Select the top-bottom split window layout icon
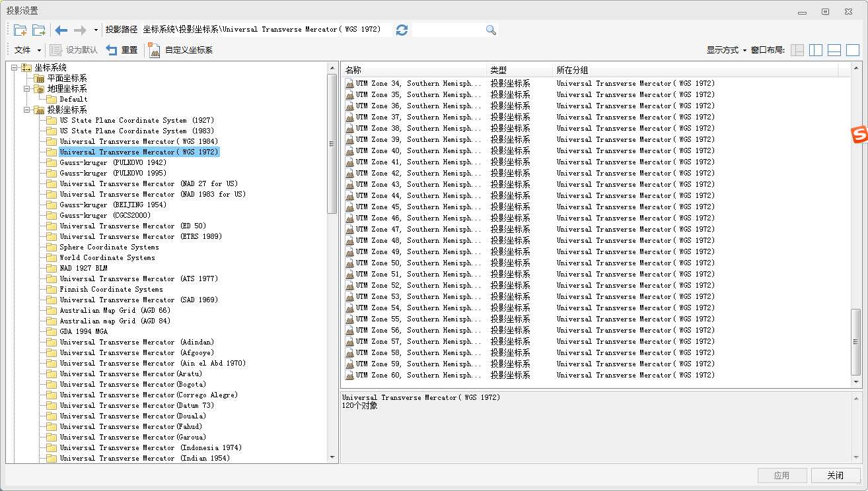 pos(834,50)
